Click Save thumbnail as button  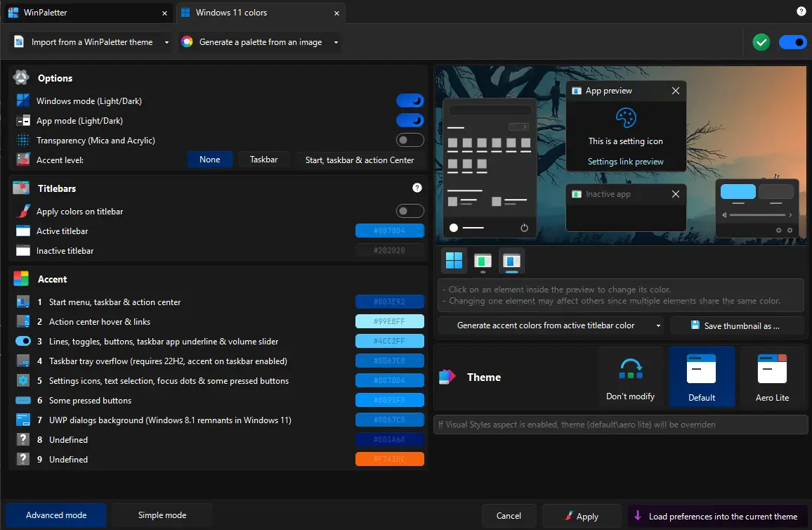(736, 325)
